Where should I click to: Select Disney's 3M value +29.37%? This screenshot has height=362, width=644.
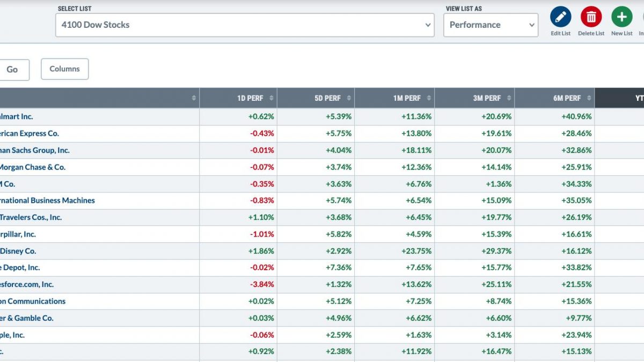(x=496, y=251)
